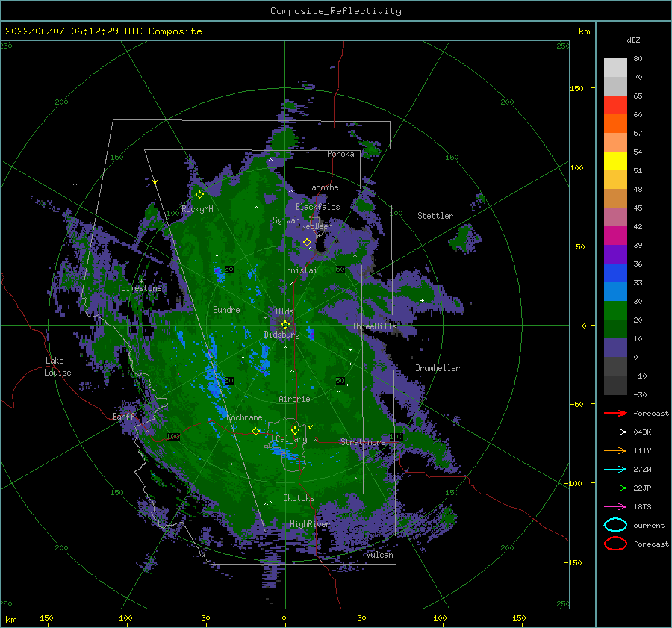Click the ThreeHills town label
This screenshot has height=628, width=672.
tap(374, 326)
